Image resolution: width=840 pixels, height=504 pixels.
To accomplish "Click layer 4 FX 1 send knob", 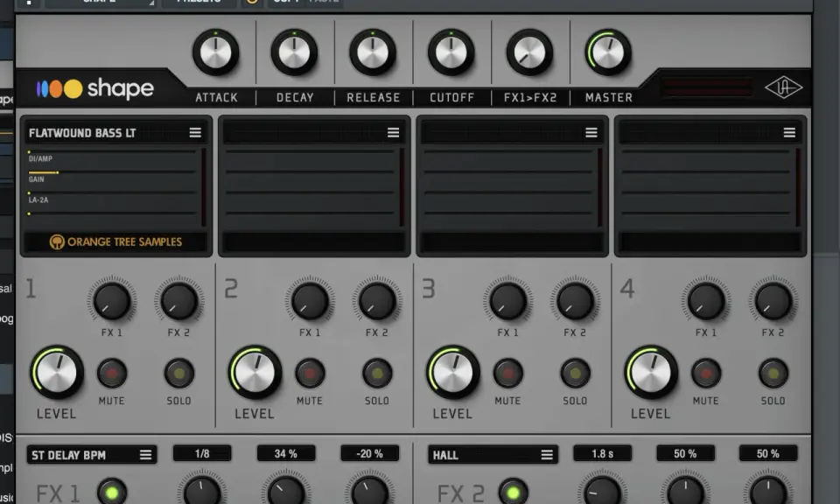I will click(x=706, y=302).
